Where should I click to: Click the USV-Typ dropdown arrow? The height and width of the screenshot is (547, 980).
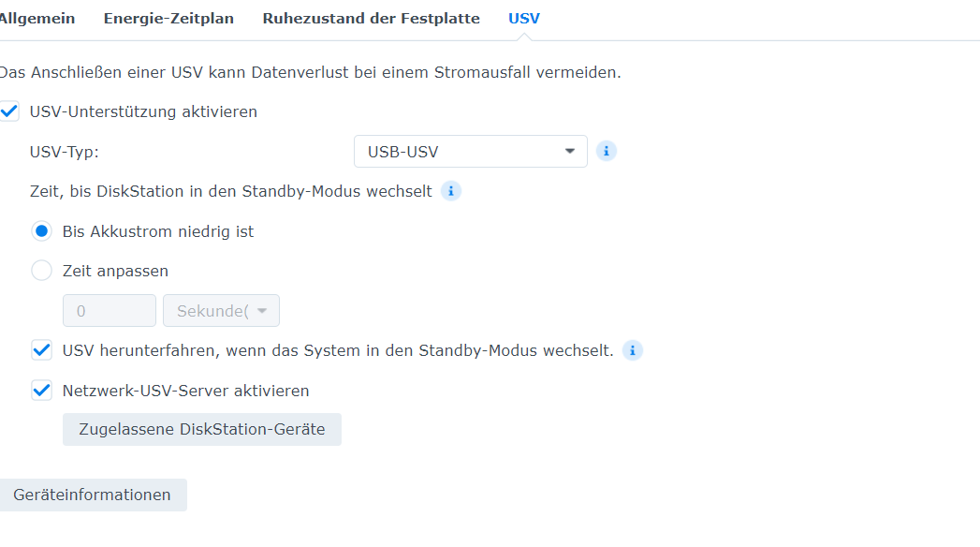tap(569, 152)
